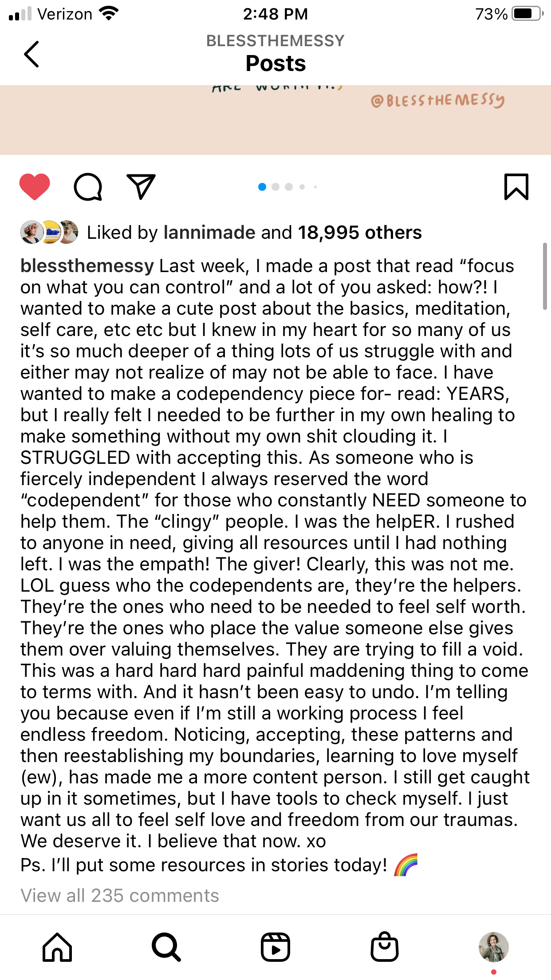Tap the Posts header title
Image resolution: width=551 pixels, height=980 pixels.
[275, 63]
